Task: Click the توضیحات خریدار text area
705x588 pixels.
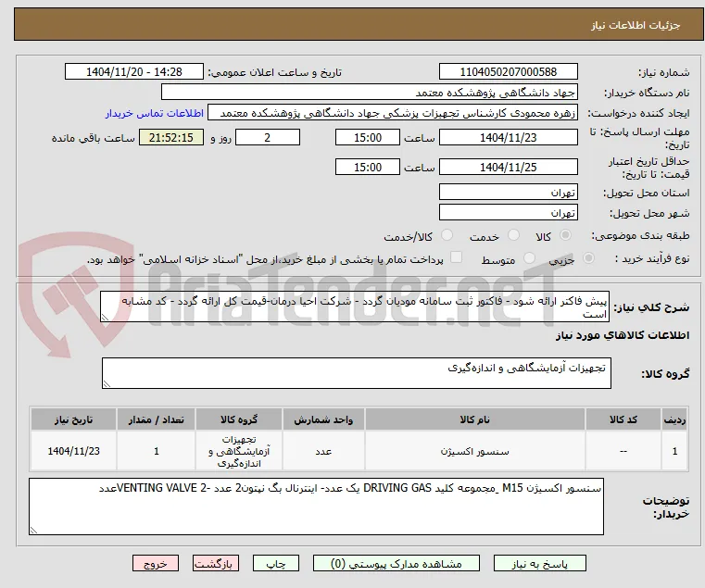Action: (x=316, y=507)
